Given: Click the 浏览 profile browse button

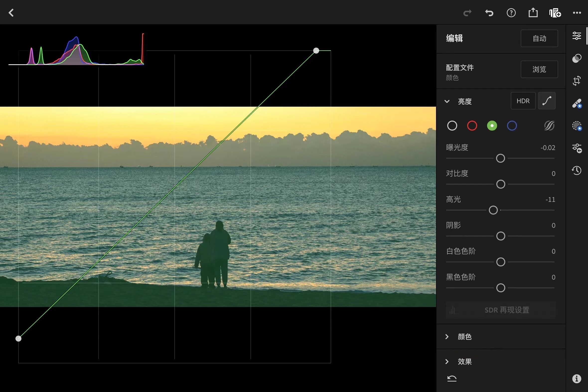Looking at the screenshot, I should [x=539, y=69].
